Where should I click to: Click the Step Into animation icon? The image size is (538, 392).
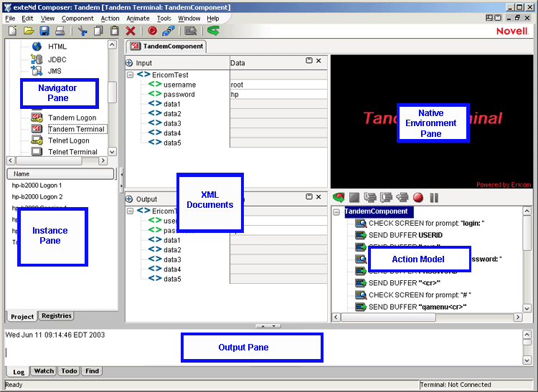[370, 197]
